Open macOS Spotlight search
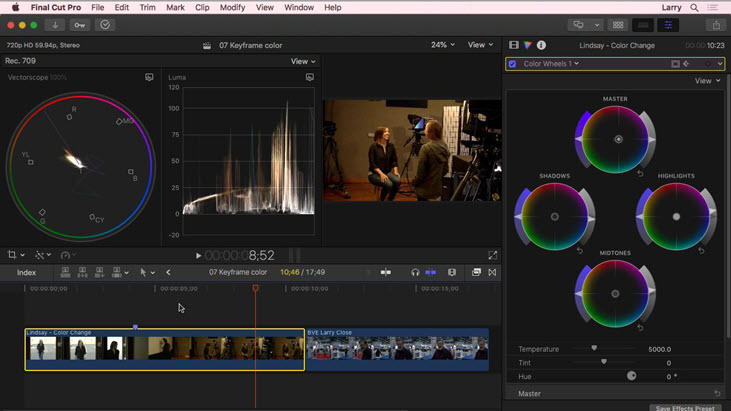 pos(694,7)
